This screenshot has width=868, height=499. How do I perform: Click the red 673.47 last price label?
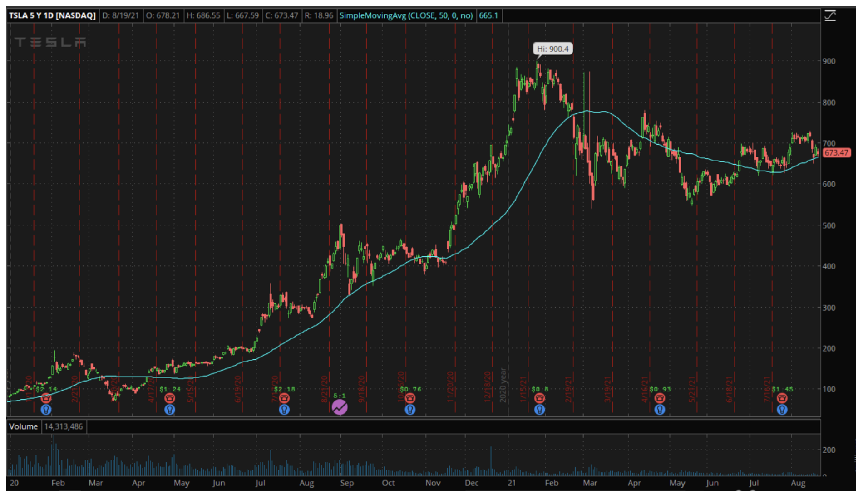[836, 153]
